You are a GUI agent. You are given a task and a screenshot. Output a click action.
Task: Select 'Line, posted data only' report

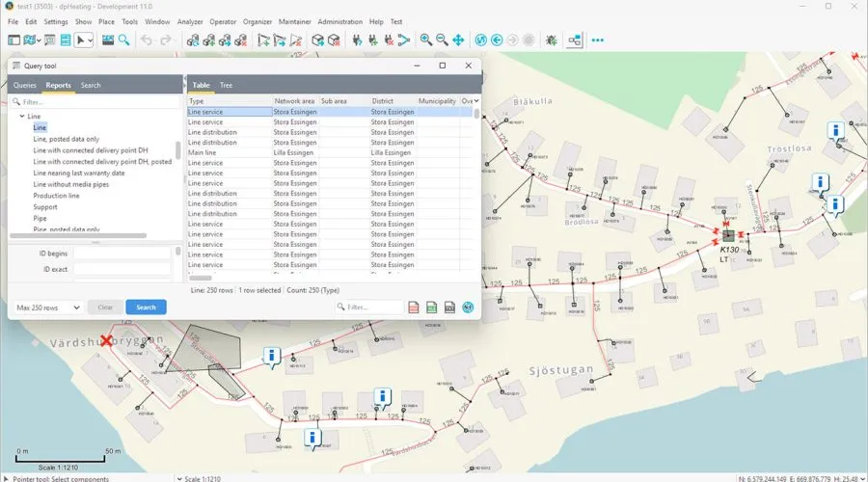(x=66, y=139)
